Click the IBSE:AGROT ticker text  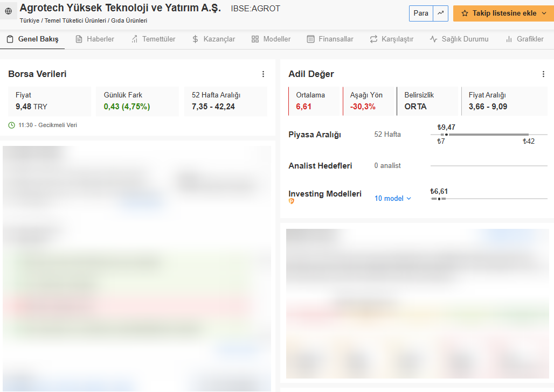(x=255, y=9)
